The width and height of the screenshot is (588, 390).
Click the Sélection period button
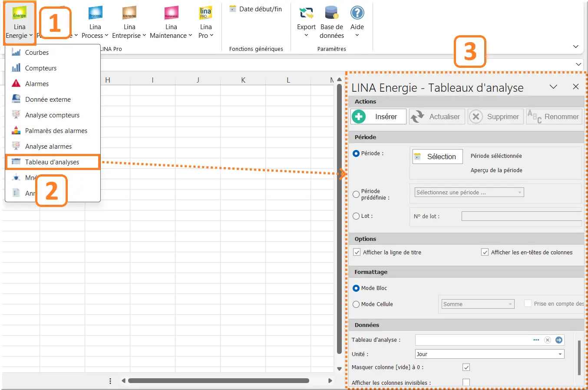click(x=438, y=157)
